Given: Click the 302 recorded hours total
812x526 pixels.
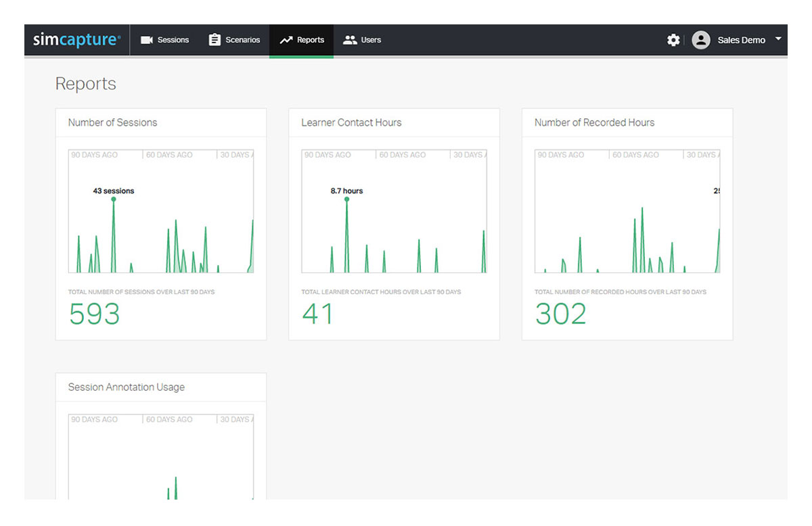Looking at the screenshot, I should point(560,314).
